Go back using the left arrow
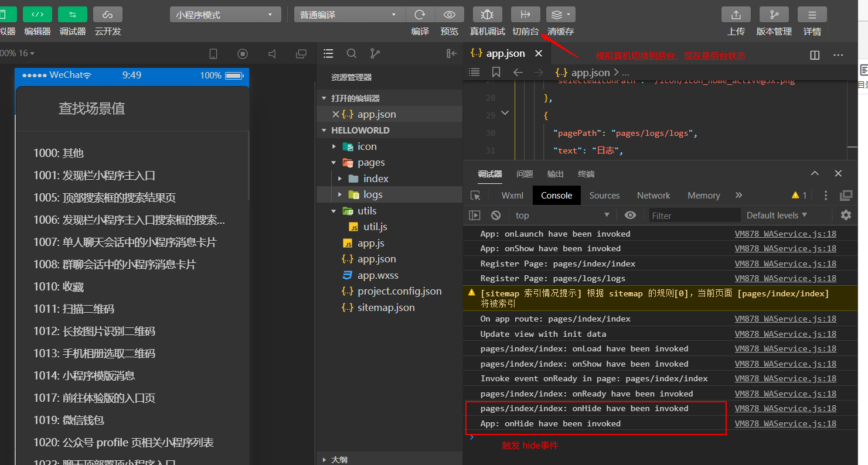Image resolution: width=868 pixels, height=465 pixels. point(518,72)
